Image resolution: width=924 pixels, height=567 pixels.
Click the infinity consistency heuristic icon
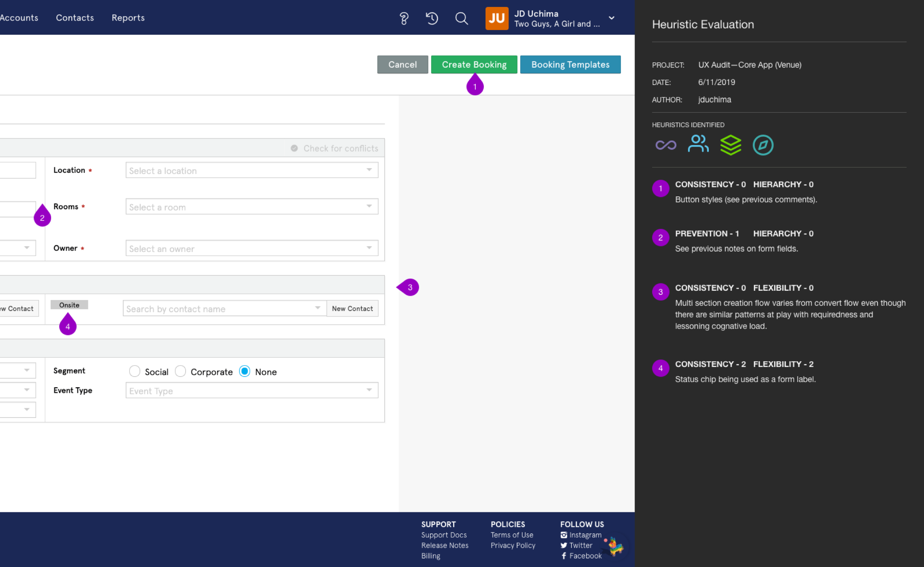(665, 145)
